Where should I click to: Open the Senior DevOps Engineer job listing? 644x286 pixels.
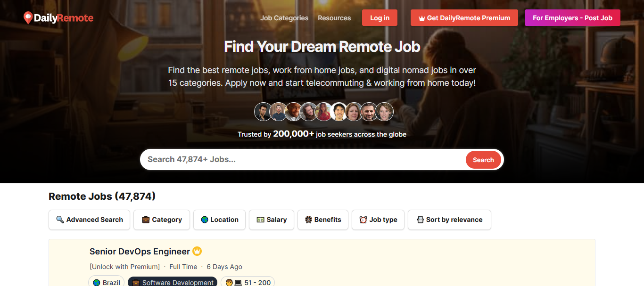[x=140, y=251]
